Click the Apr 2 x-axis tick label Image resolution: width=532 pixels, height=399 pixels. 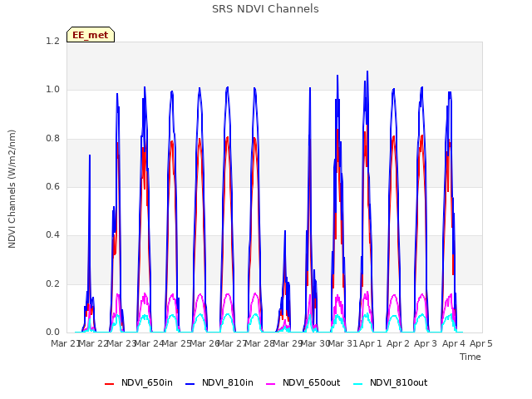[x=398, y=343]
